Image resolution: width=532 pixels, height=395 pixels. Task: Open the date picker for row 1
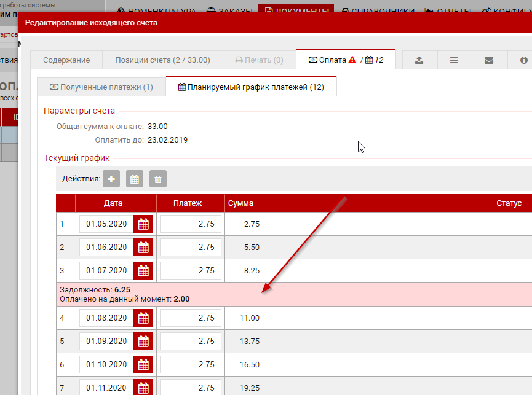pos(143,224)
